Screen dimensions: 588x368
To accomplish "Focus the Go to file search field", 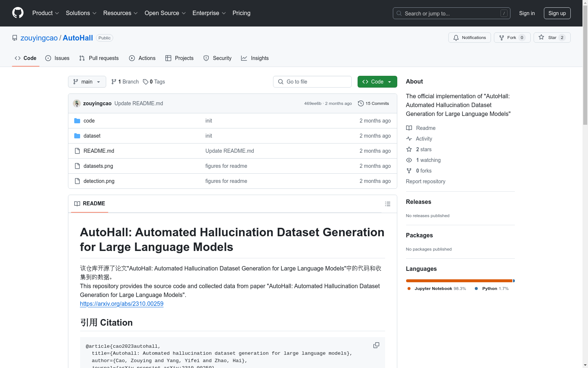I will tap(312, 82).
